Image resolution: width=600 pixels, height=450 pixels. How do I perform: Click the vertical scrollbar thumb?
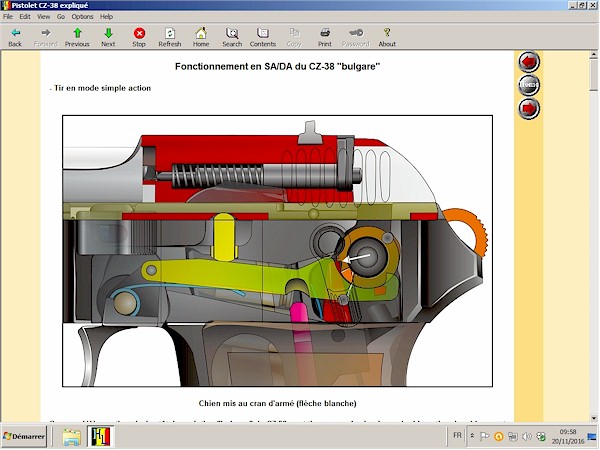(x=593, y=75)
